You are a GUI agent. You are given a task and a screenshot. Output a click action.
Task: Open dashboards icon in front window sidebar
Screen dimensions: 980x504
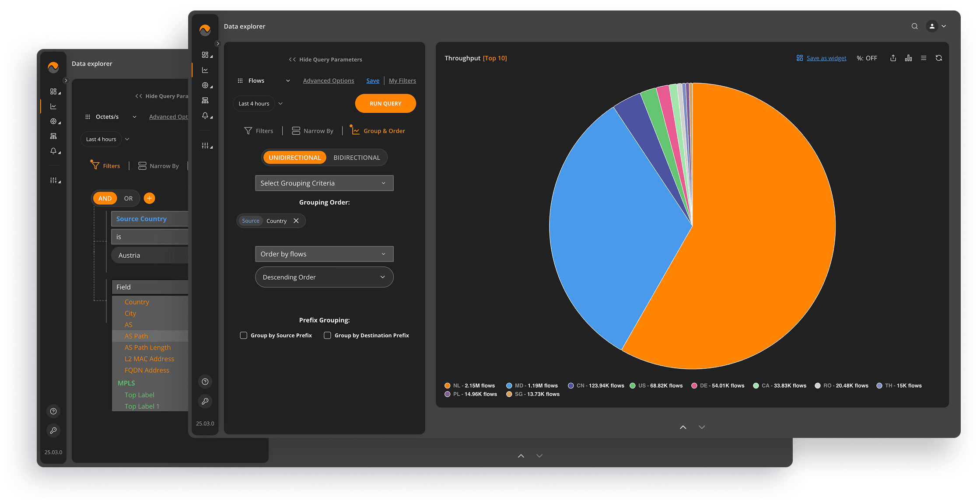(x=205, y=55)
